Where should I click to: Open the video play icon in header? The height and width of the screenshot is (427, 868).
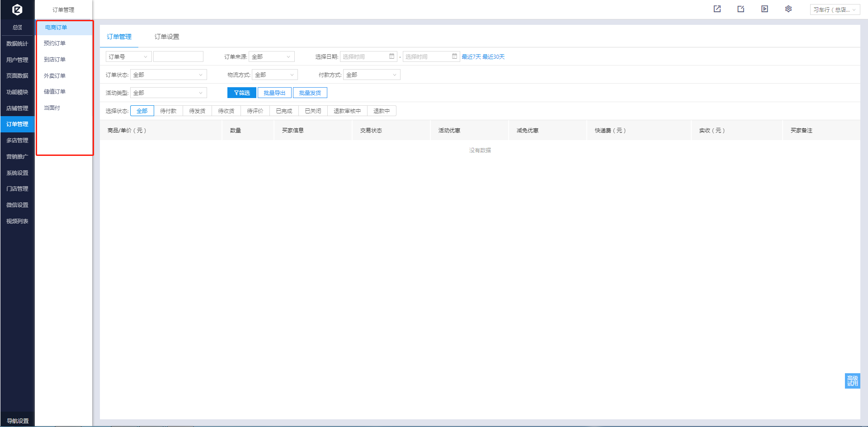tap(764, 9)
